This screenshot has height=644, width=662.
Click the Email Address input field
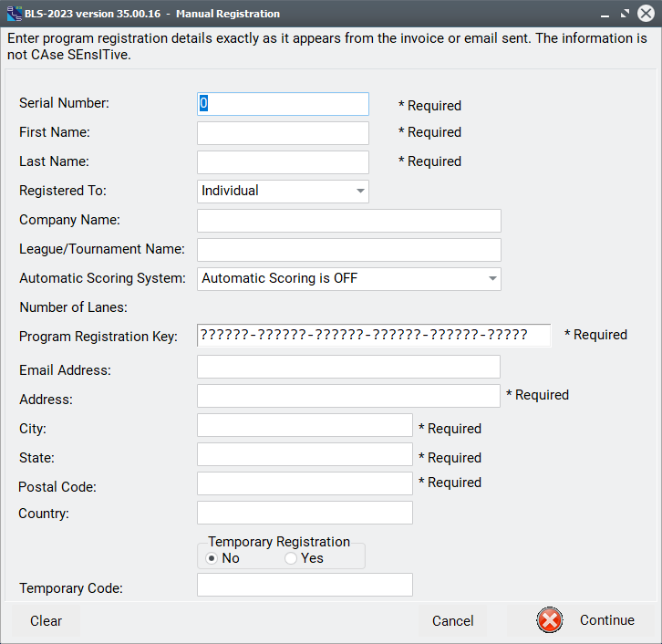coord(348,367)
